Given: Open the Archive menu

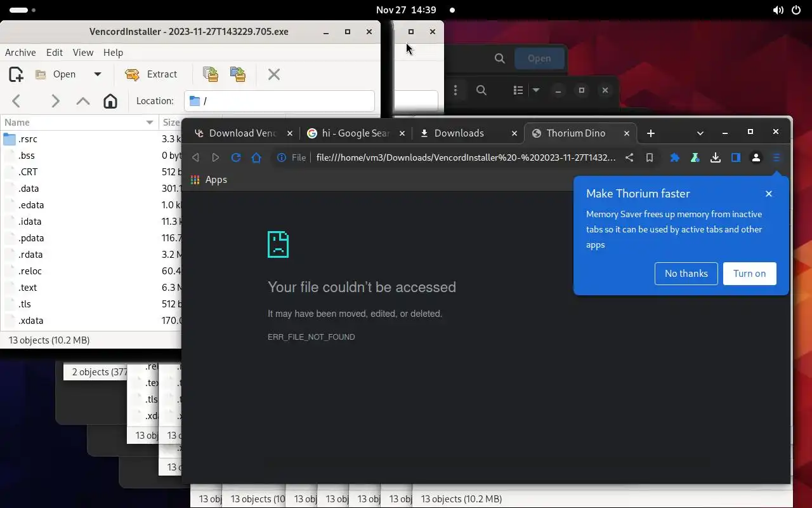Looking at the screenshot, I should point(20,53).
